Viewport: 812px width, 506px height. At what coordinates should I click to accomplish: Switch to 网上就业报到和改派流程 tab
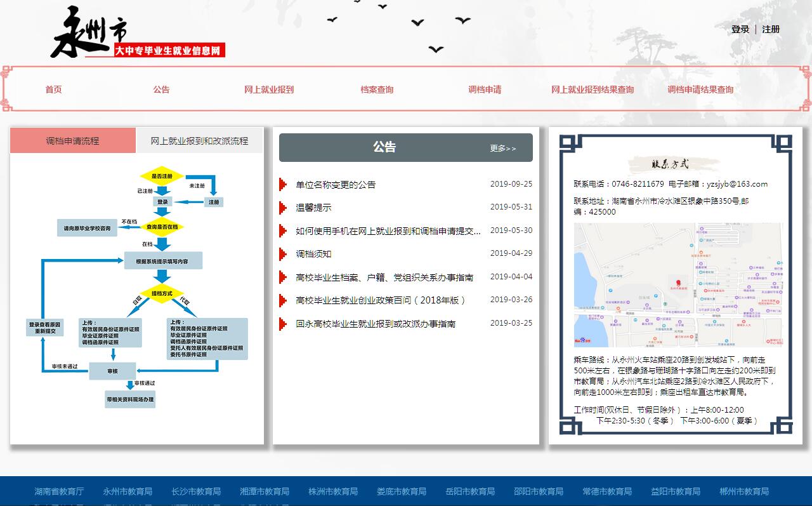coord(199,141)
